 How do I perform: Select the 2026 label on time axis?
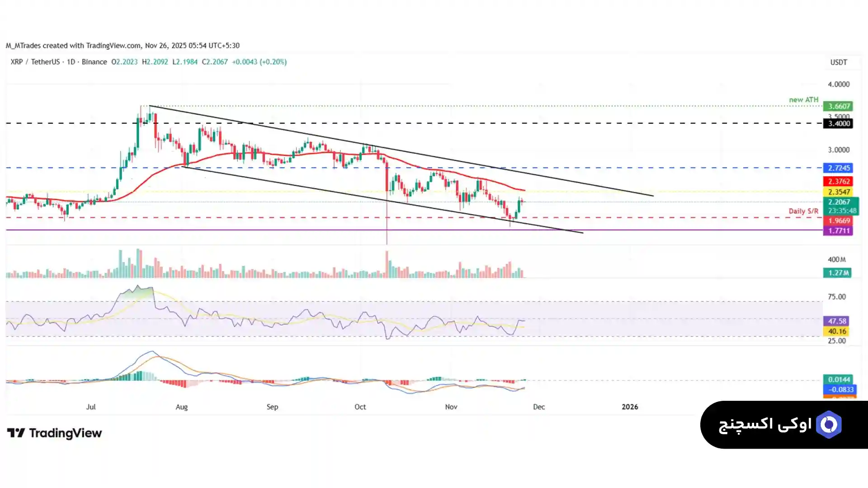[629, 407]
